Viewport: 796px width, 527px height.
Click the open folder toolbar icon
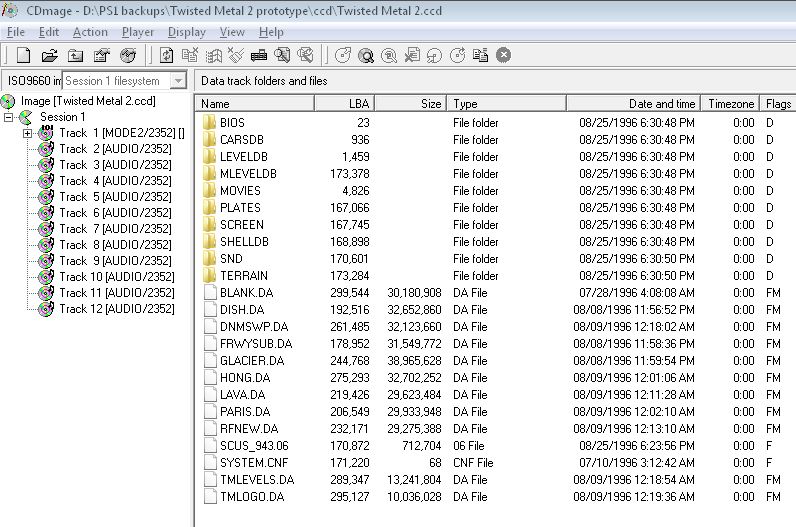49,55
